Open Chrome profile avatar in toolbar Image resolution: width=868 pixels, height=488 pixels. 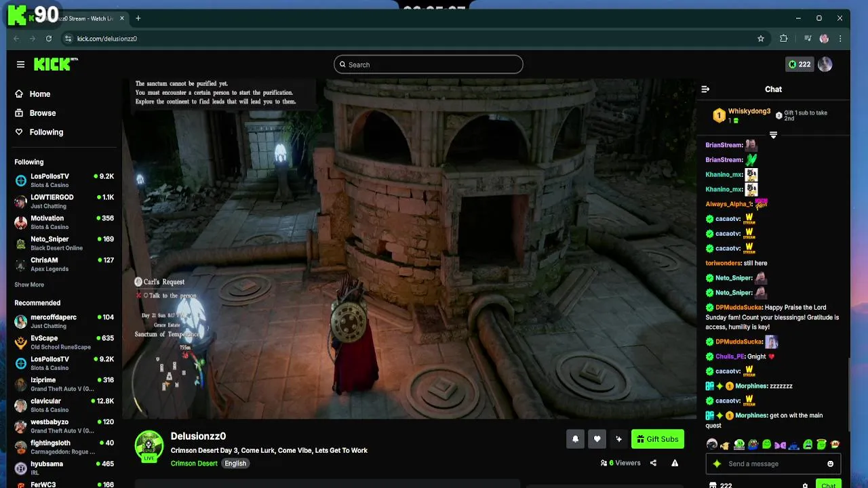click(824, 39)
